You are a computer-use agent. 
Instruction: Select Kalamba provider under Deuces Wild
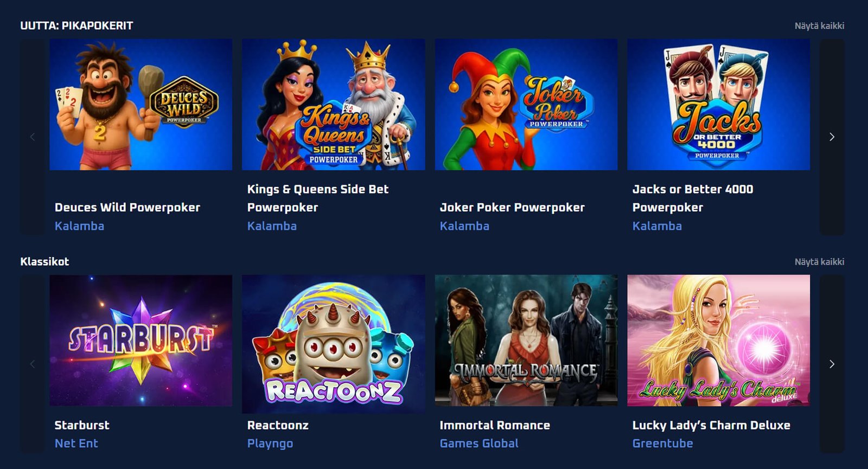[79, 226]
